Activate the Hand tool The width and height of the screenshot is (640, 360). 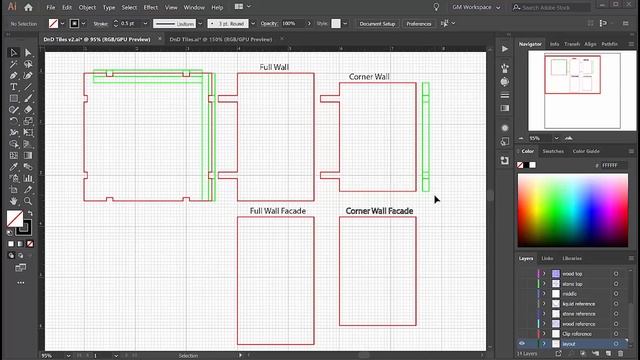tap(13, 201)
